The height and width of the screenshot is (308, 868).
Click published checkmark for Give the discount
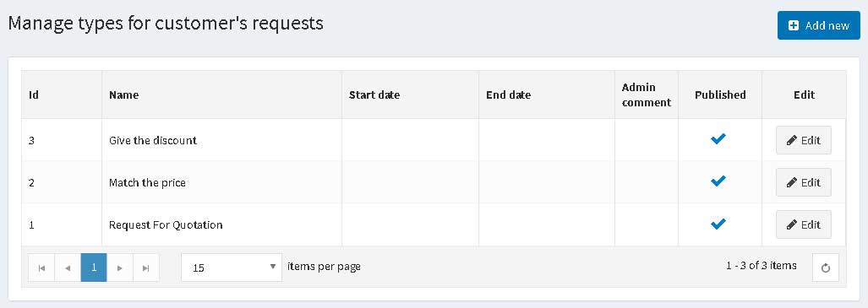[x=718, y=139]
